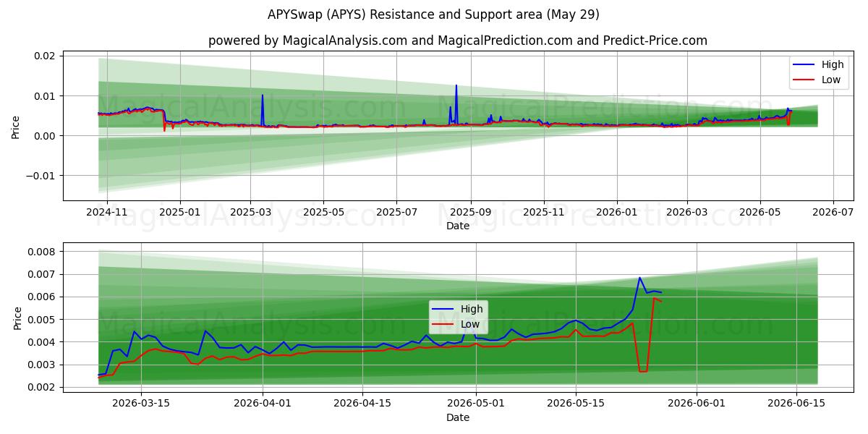Click the '2026-03-15' date tick label

pyautogui.click(x=142, y=405)
